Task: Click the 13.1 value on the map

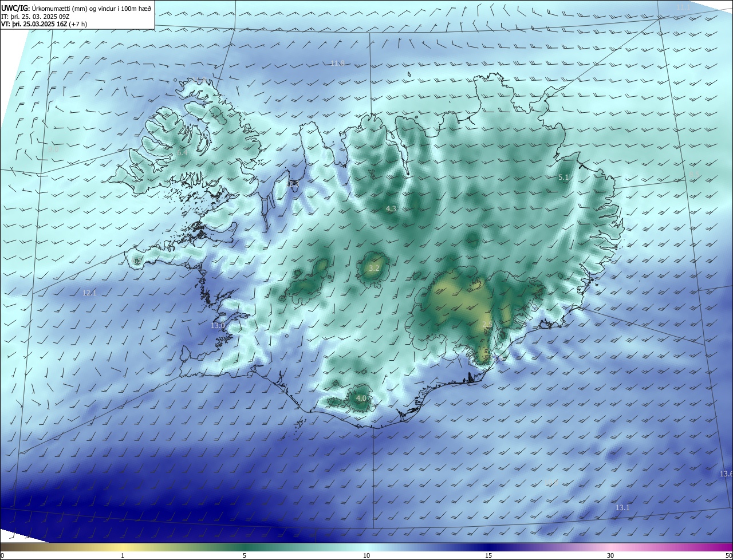Action: pos(622,508)
